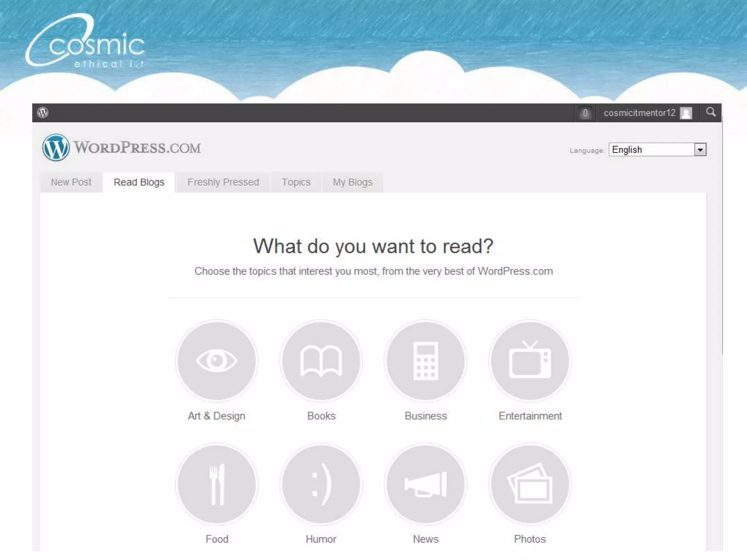Select the Humor smiley icon
The height and width of the screenshot is (560, 747).
pos(321,484)
